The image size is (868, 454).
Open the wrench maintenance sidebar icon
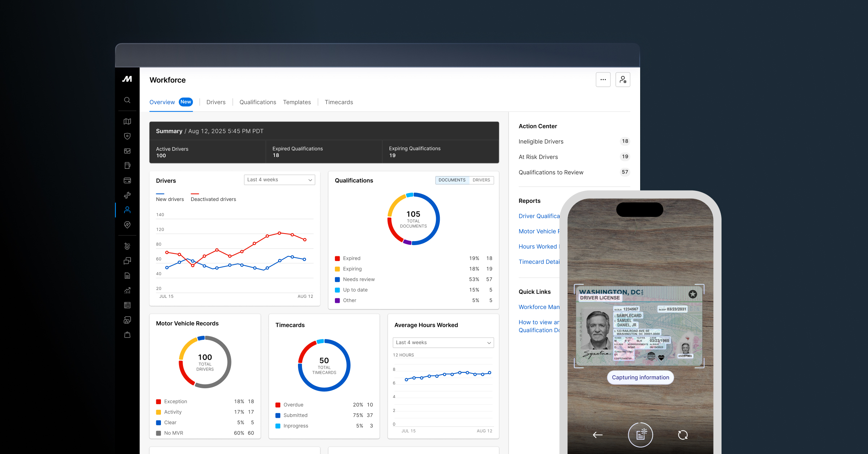127,195
